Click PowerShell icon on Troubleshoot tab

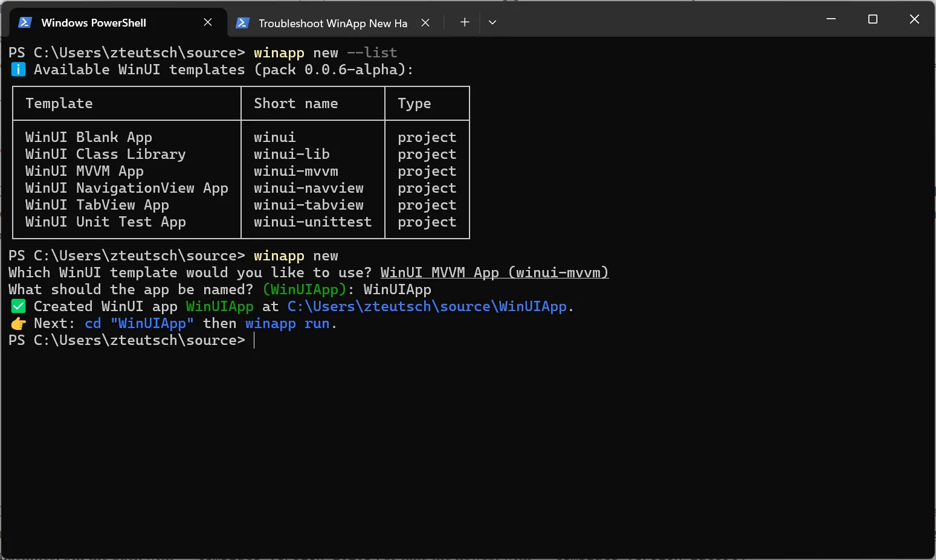tap(242, 23)
